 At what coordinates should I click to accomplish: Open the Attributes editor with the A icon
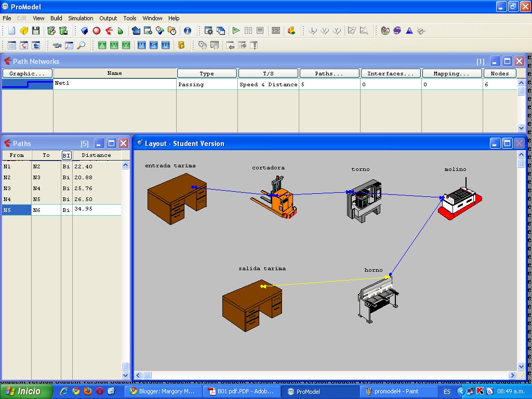pos(102,45)
